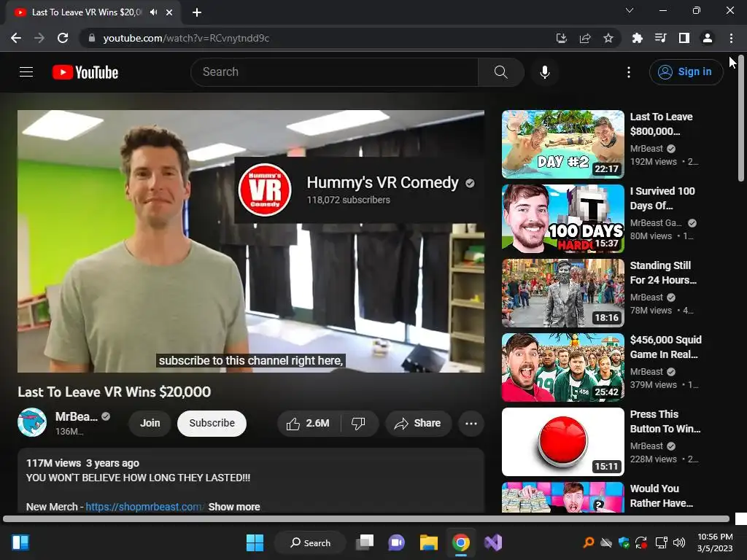Toggle the Chrome side panel

[684, 38]
